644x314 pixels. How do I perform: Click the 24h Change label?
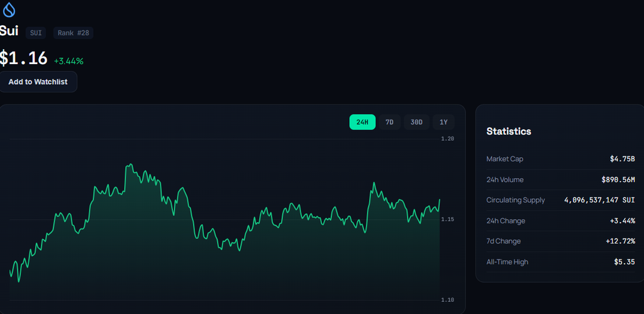coord(506,221)
